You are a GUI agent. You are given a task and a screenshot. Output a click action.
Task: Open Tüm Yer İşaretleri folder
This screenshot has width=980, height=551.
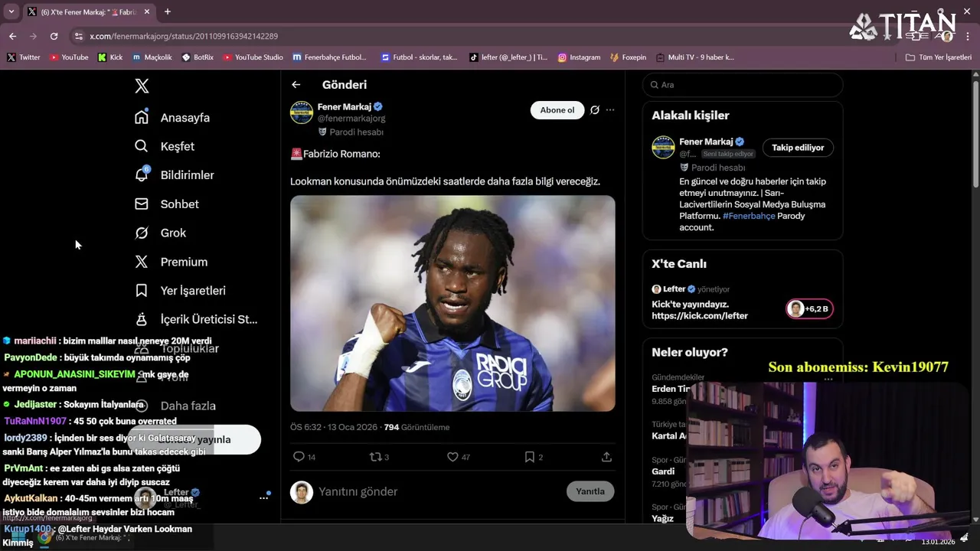pos(939,57)
